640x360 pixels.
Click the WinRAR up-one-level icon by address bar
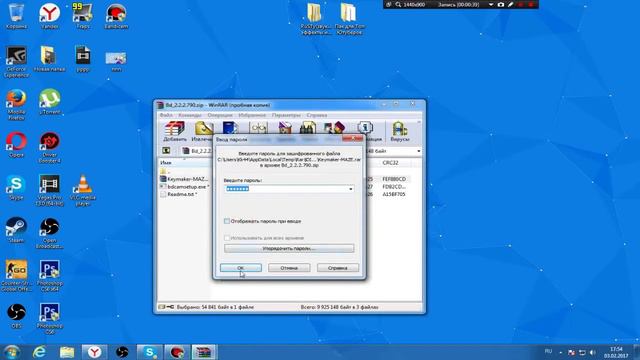point(166,151)
